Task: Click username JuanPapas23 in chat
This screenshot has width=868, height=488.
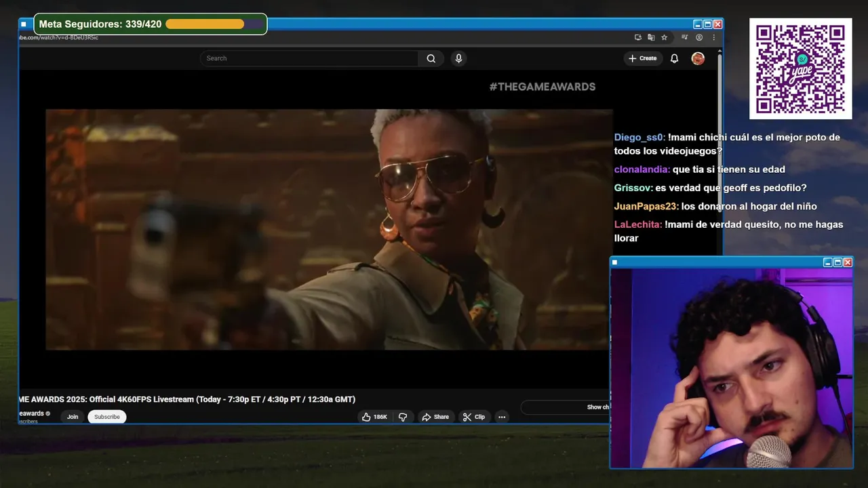Action: 646,206
